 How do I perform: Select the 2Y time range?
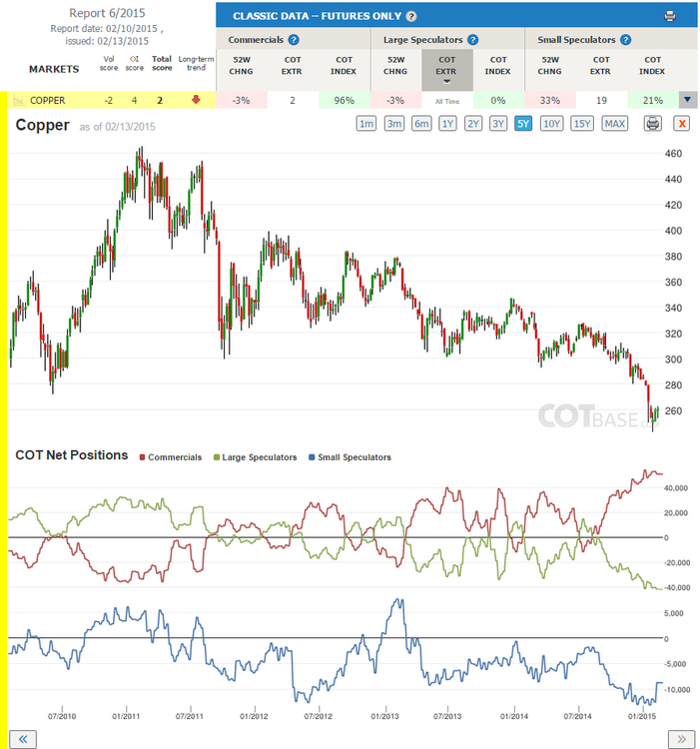tap(473, 124)
